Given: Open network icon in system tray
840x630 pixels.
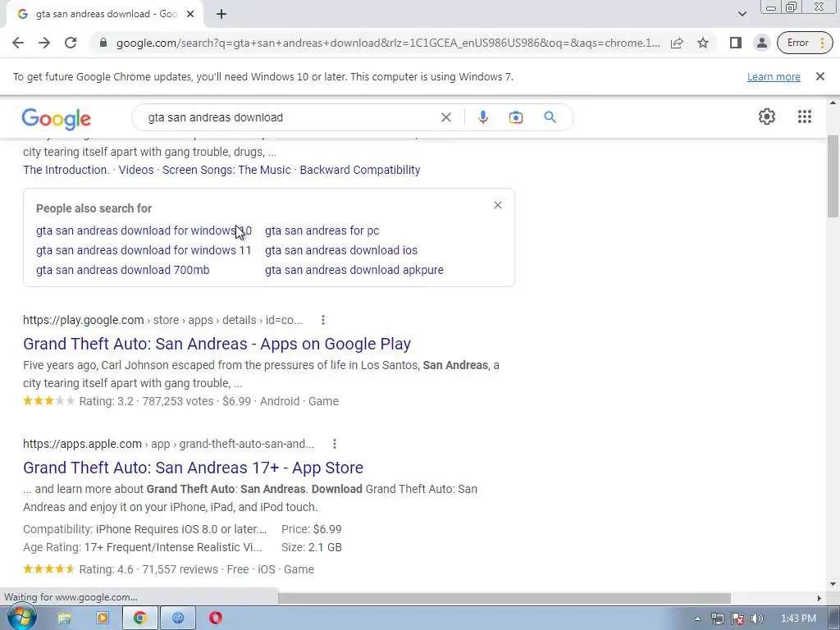Looking at the screenshot, I should point(717,619).
